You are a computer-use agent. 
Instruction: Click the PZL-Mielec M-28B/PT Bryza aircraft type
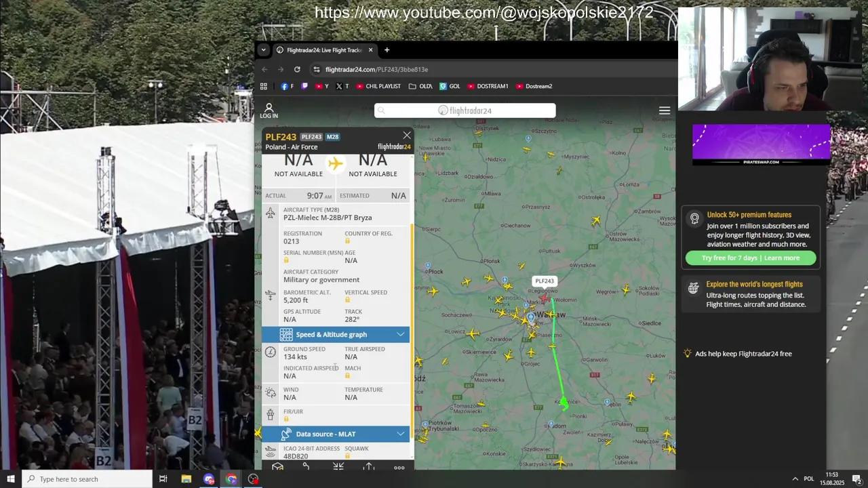coord(328,218)
